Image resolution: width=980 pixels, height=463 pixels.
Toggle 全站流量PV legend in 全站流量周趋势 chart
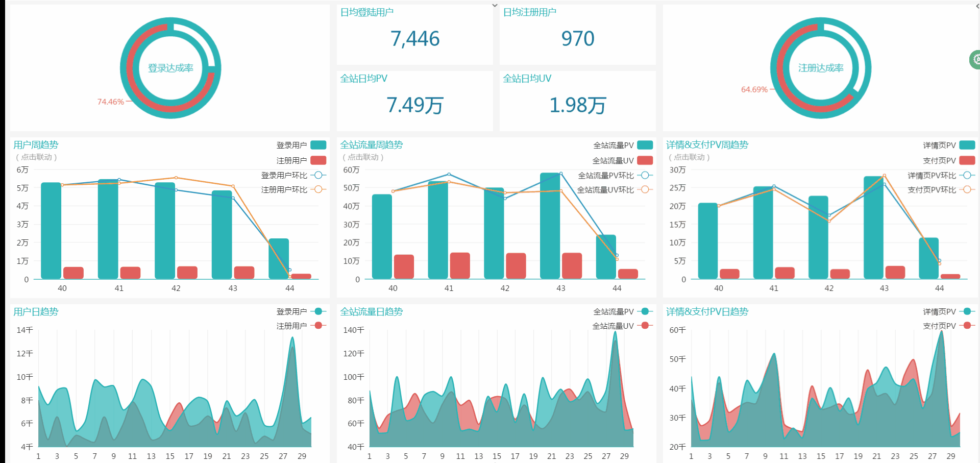click(x=623, y=145)
